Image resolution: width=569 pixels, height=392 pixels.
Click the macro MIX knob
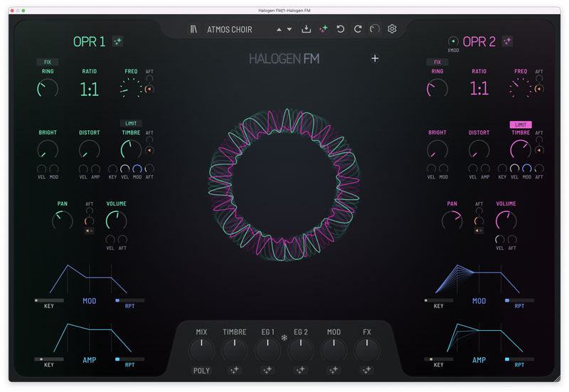coord(201,350)
